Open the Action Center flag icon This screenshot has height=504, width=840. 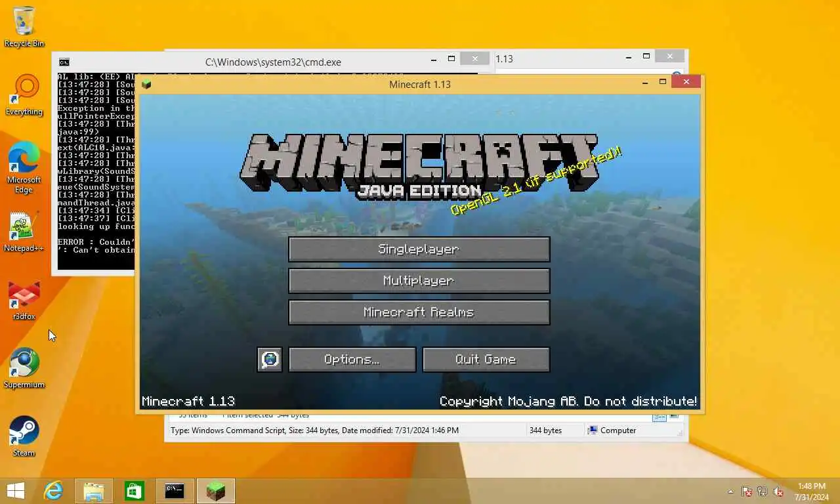747,492
